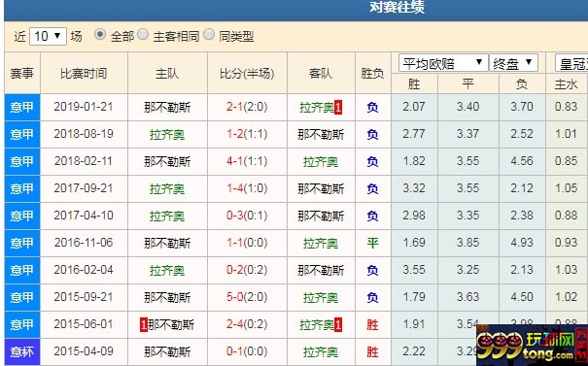
Task: Click red card badge after 拉齐奥 2015-06-01
Action: [x=338, y=325]
